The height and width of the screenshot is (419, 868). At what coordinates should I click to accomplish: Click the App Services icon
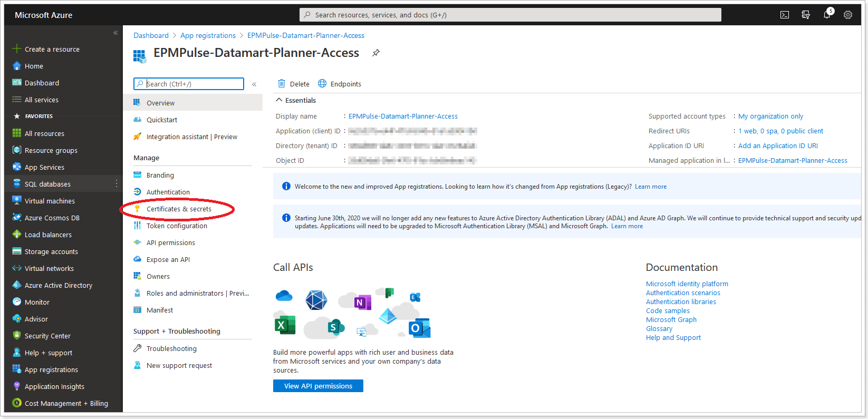17,167
